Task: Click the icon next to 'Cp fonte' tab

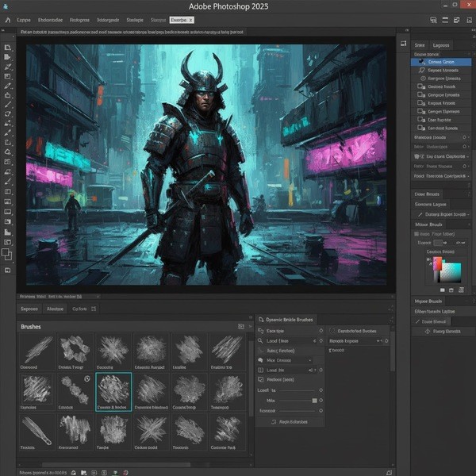Action: point(94,309)
